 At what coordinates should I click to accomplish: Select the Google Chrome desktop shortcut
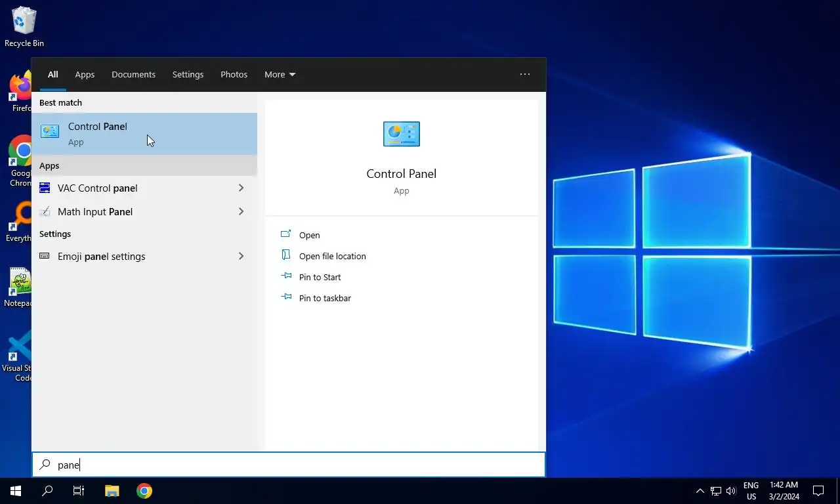click(x=20, y=161)
